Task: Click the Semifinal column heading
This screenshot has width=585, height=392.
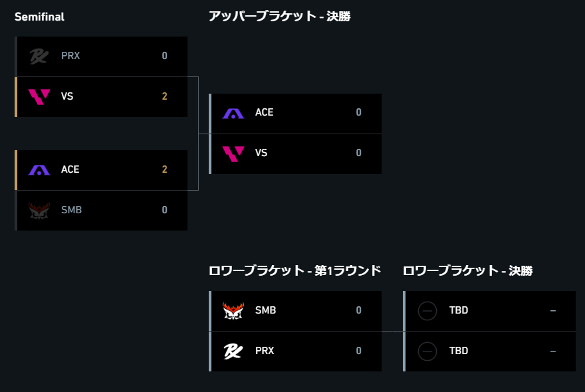Action: click(x=39, y=17)
